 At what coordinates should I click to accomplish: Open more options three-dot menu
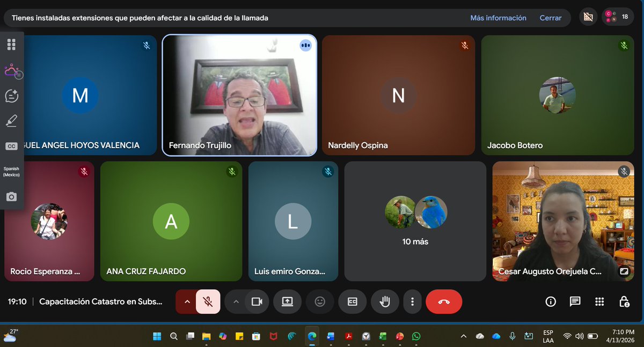(x=412, y=301)
